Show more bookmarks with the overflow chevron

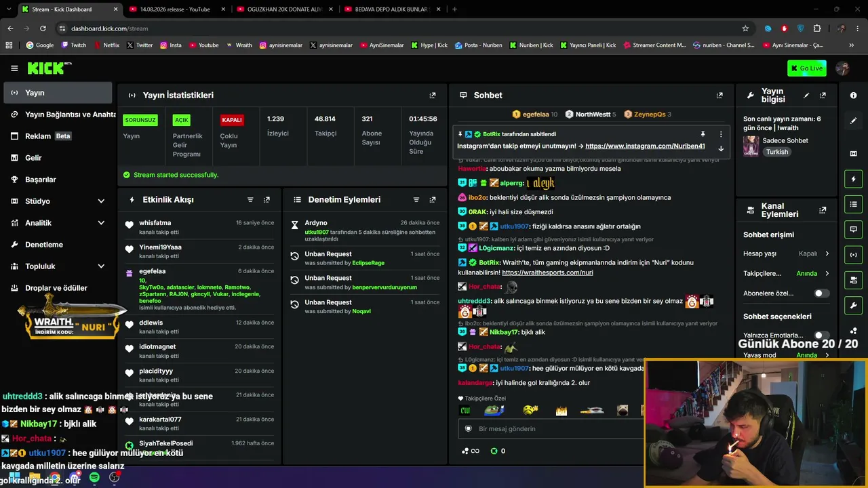coord(852,45)
